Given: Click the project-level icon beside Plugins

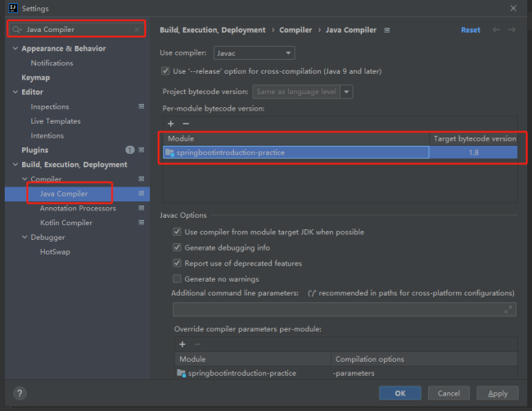Looking at the screenshot, I should pyautogui.click(x=141, y=150).
